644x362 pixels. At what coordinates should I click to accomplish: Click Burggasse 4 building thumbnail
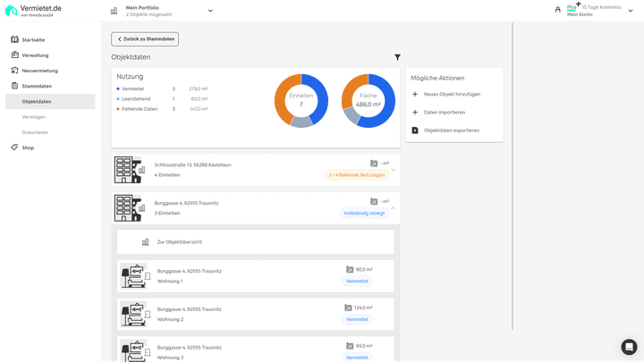point(130,208)
